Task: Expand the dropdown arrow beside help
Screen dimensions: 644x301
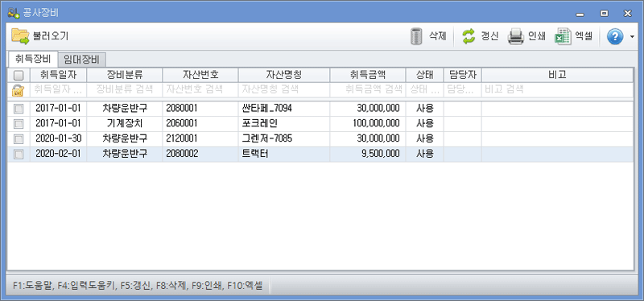Action: [x=632, y=36]
